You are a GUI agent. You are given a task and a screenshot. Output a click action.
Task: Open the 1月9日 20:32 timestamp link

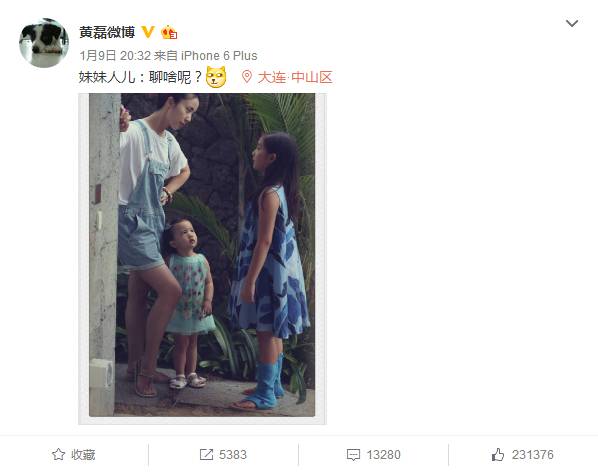[115, 56]
